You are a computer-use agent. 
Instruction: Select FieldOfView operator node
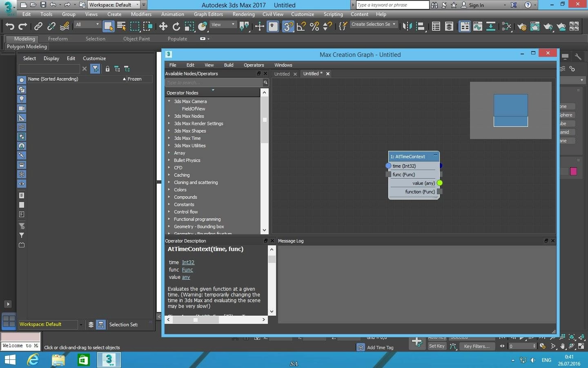click(194, 109)
